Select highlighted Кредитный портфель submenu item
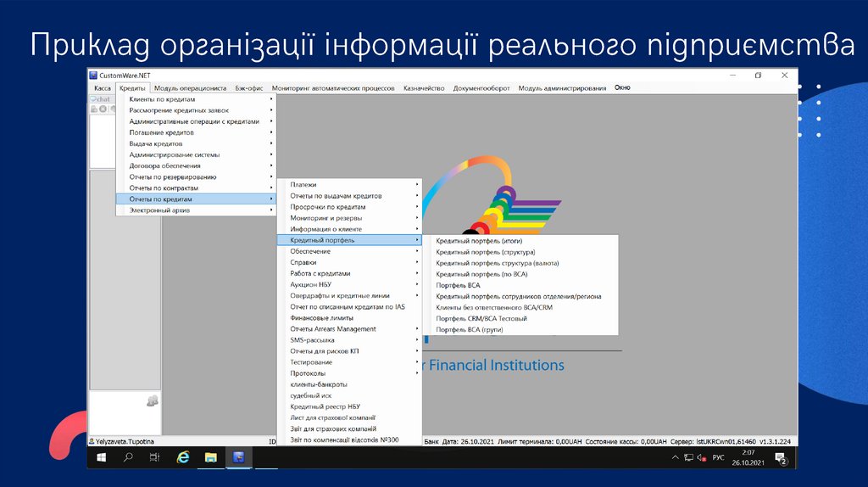The width and height of the screenshot is (868, 487). 349,240
